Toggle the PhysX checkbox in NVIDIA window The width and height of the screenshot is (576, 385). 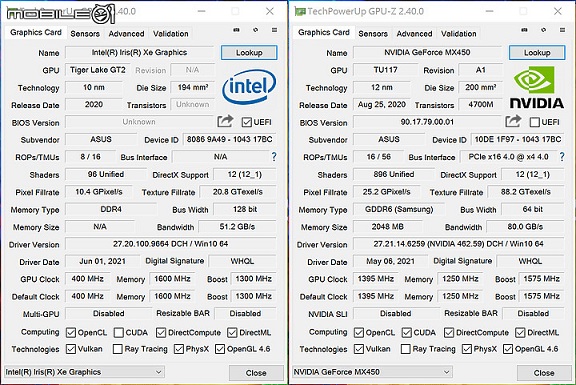[467, 349]
